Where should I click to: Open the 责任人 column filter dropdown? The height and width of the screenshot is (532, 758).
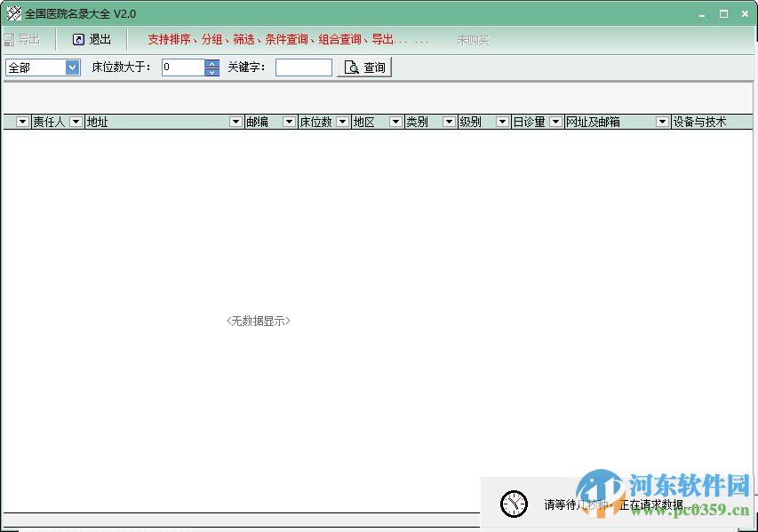click(x=76, y=122)
